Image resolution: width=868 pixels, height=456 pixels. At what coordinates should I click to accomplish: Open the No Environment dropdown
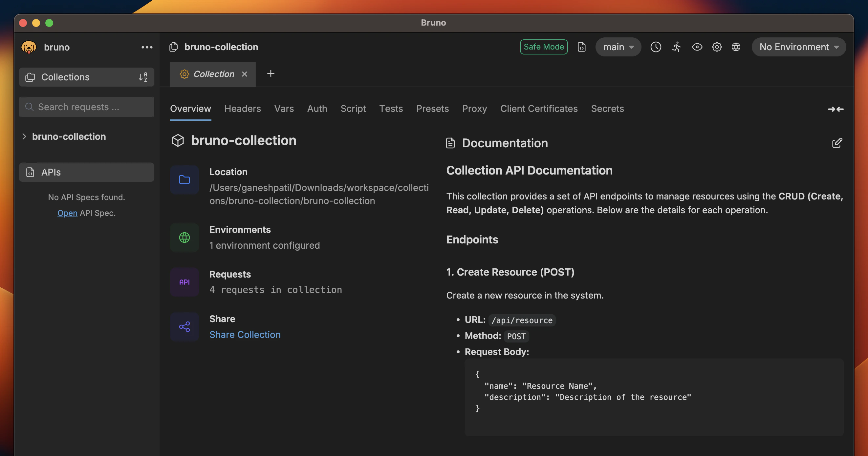tap(798, 47)
